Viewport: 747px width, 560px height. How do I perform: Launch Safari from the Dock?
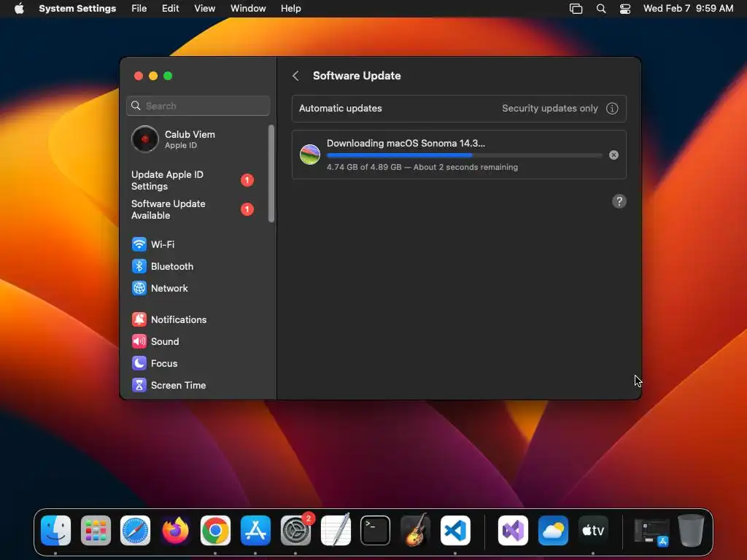coord(135,530)
